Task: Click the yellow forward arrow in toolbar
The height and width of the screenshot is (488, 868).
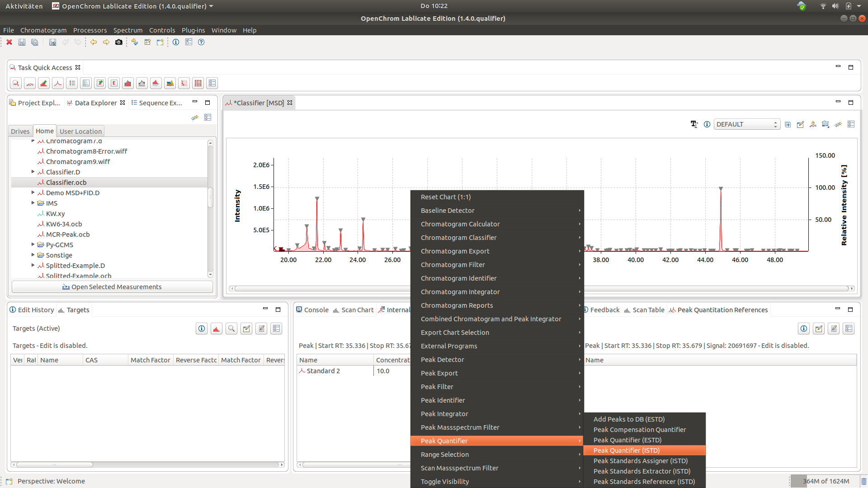Action: [x=106, y=42]
